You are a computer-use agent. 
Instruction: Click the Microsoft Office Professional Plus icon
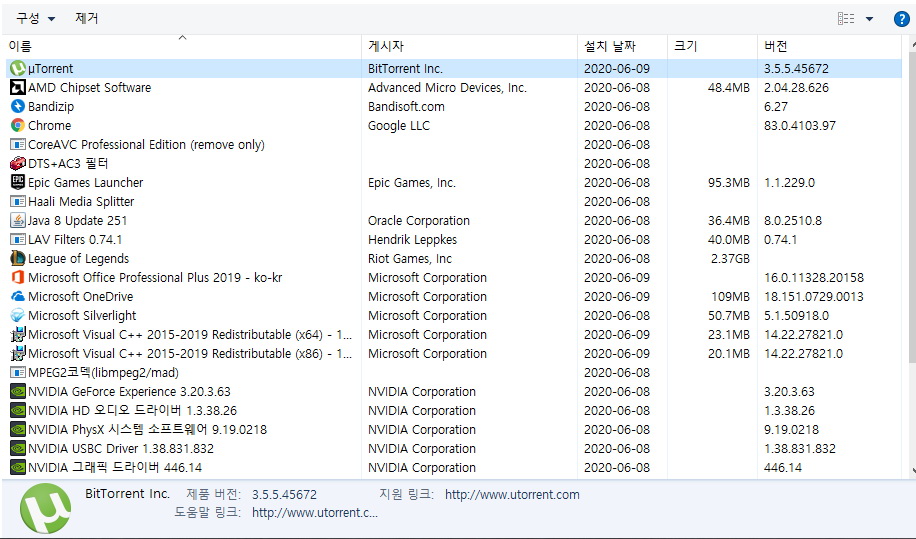pos(18,277)
